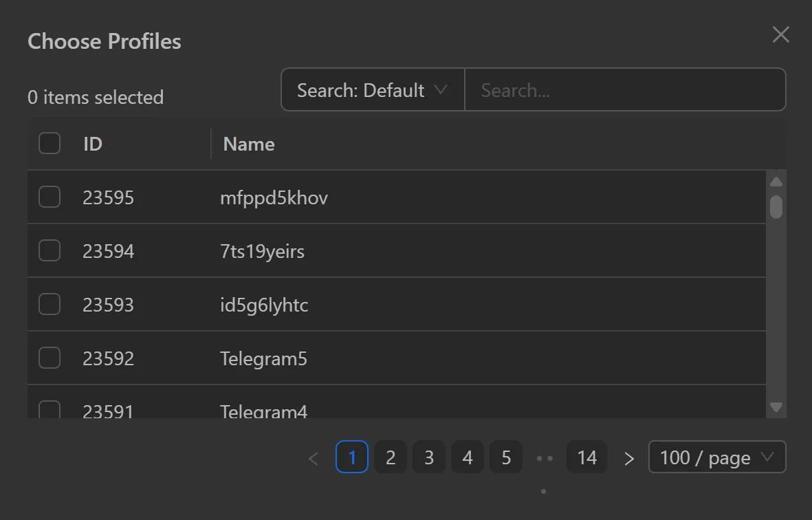Image resolution: width=812 pixels, height=520 pixels.
Task: Select the checkbox for profile 23595
Action: [x=49, y=197]
